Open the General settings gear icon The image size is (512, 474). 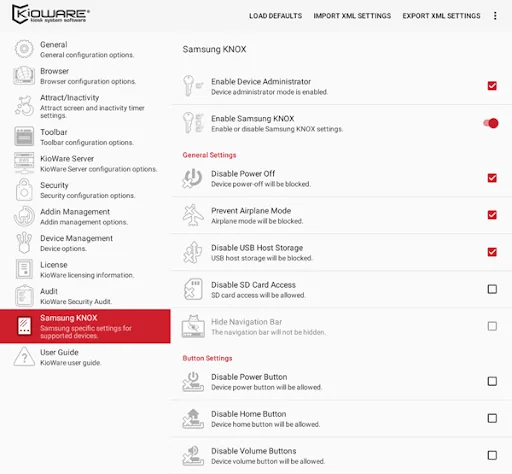24,49
